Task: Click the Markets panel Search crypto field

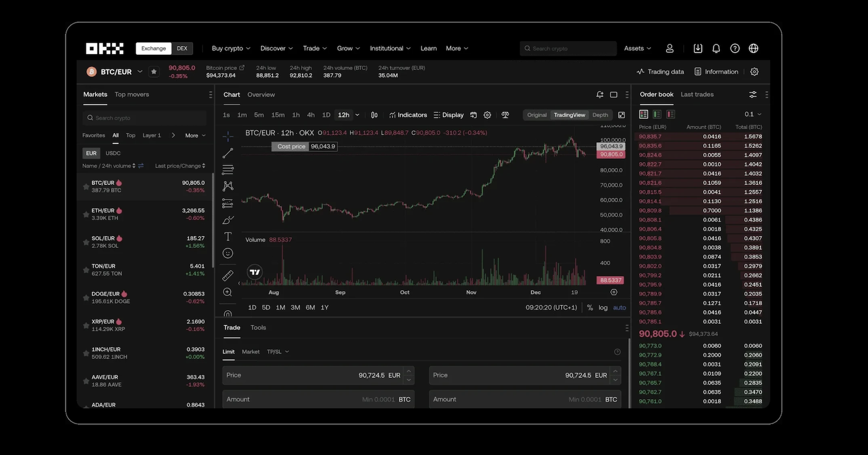Action: tap(145, 118)
